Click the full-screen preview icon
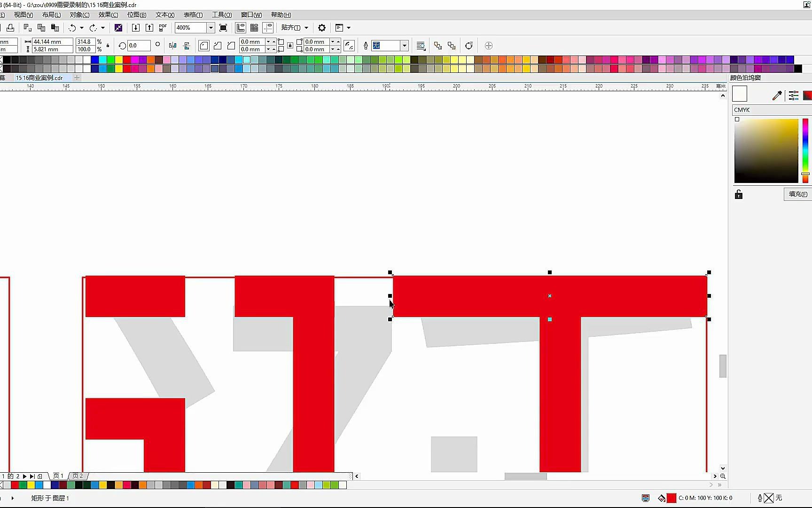812x508 pixels. [x=223, y=28]
